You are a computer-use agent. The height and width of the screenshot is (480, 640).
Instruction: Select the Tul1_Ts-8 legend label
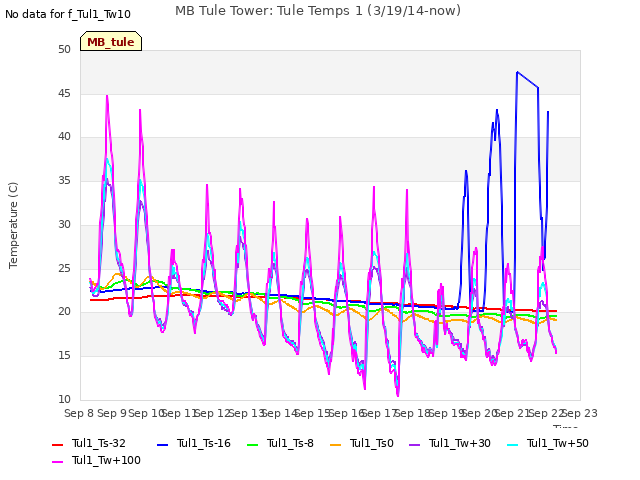click(x=290, y=443)
